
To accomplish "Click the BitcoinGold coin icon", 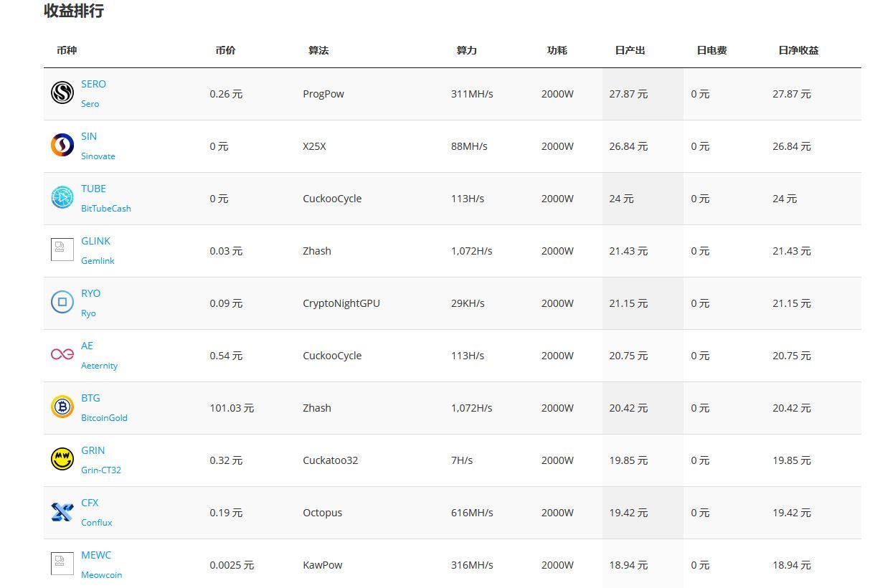I will point(62,407).
